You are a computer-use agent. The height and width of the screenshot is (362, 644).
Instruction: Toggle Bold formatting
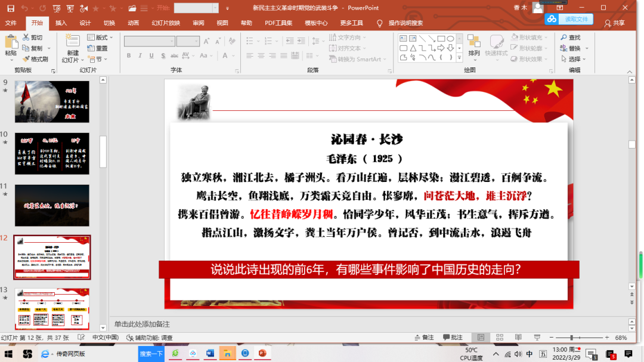click(x=129, y=55)
